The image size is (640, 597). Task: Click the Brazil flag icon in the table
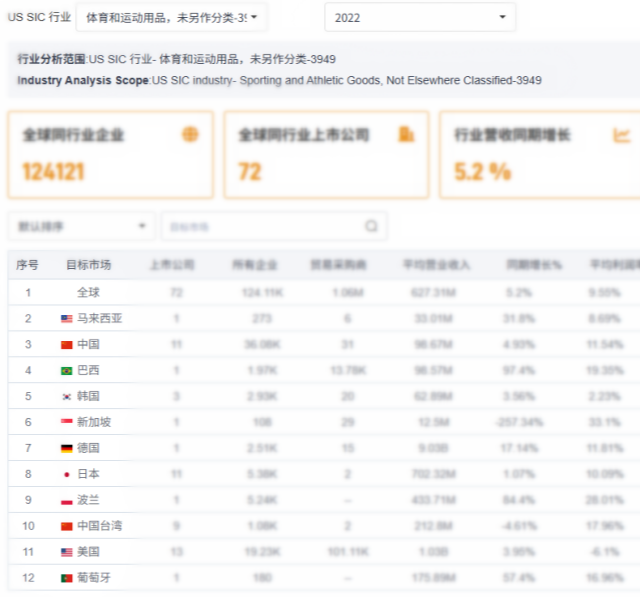pyautogui.click(x=67, y=370)
